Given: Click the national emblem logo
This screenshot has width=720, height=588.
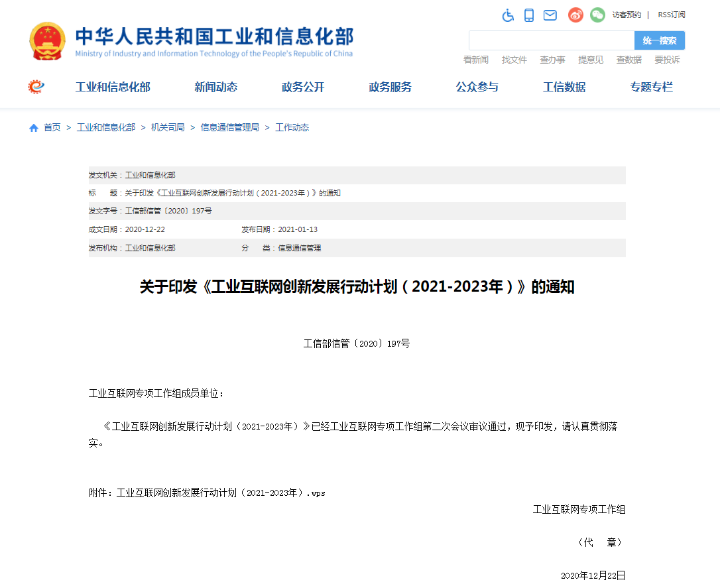Looking at the screenshot, I should click(48, 41).
